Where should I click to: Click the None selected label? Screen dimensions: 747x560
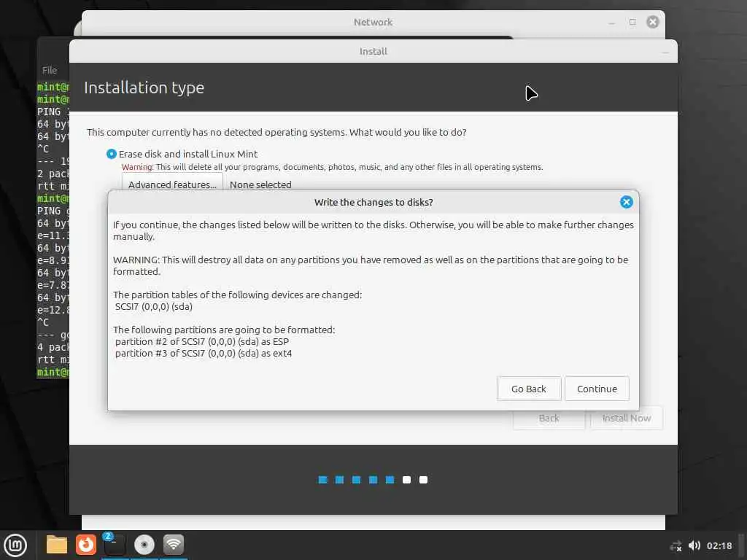(x=260, y=184)
